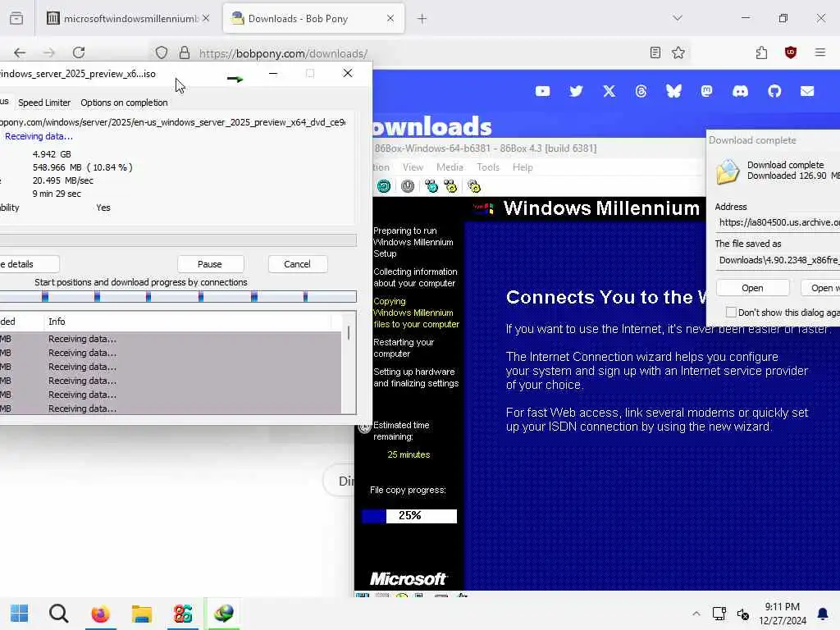
Task: Click Open in the Download complete dialog
Action: click(752, 288)
